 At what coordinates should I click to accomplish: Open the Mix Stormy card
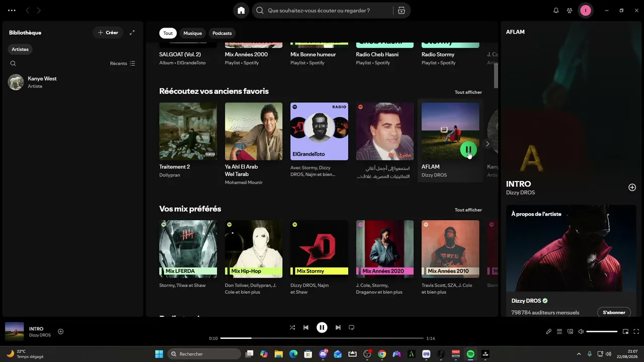(x=319, y=257)
